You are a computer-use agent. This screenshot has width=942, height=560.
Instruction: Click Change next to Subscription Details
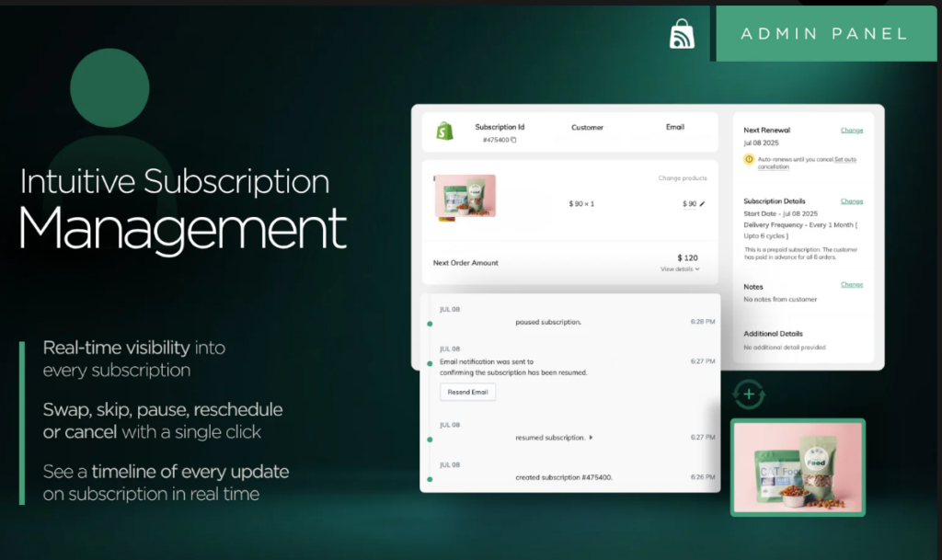(851, 201)
